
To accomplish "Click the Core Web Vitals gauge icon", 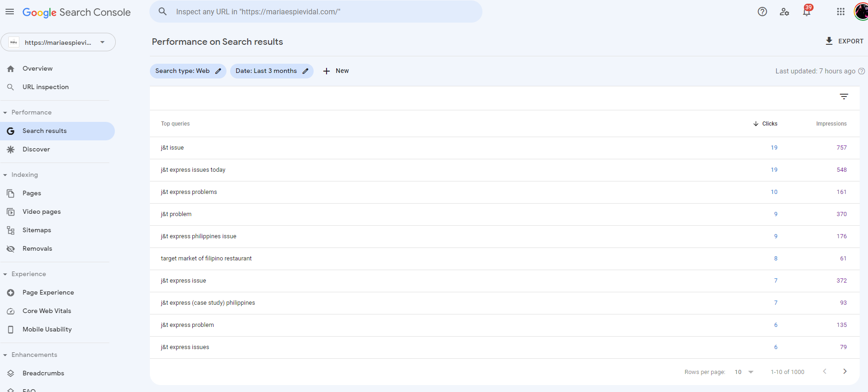I will tap(11, 311).
